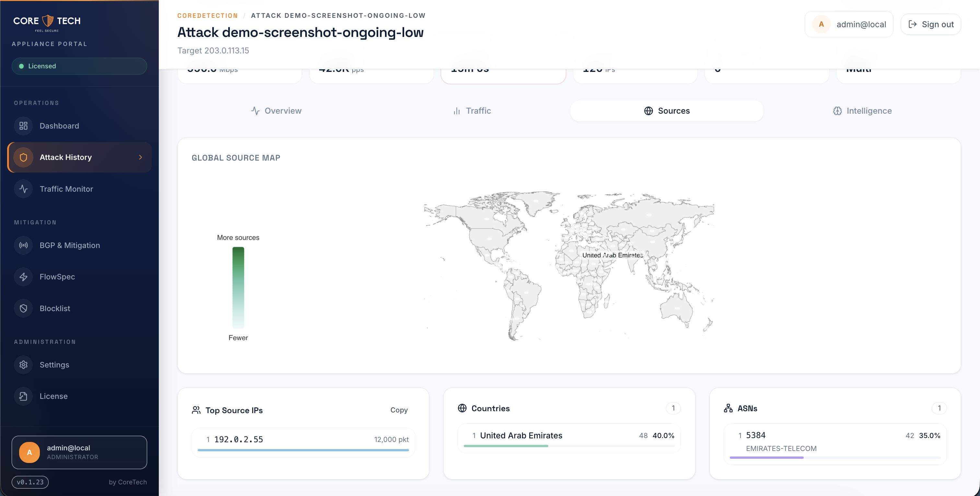
Task: Click the Attack demo-screenshot-ongoing-low title
Action: (300, 32)
